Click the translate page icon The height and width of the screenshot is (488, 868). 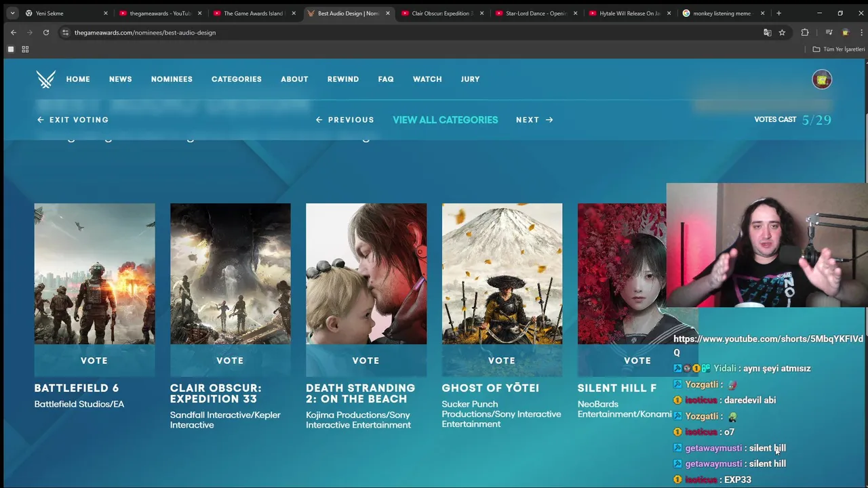[x=767, y=33]
